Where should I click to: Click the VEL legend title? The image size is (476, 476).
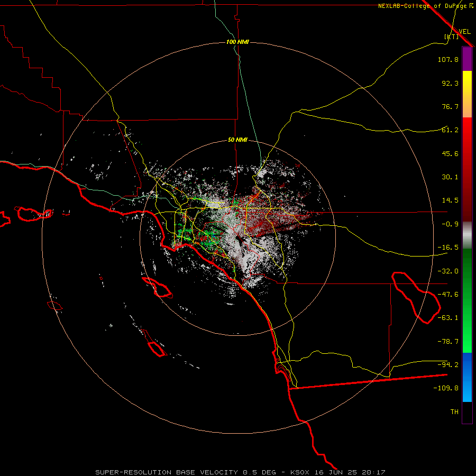coord(465,32)
